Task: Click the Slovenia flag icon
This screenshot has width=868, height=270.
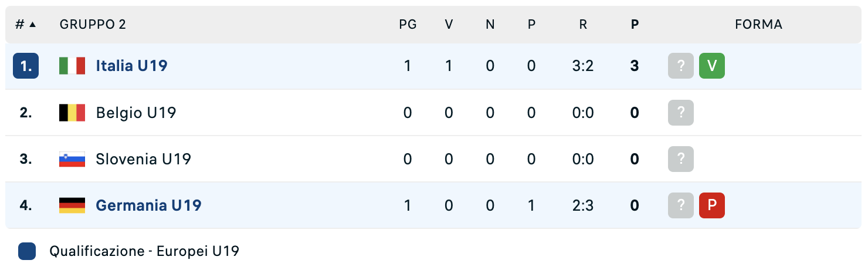Action: click(x=72, y=159)
